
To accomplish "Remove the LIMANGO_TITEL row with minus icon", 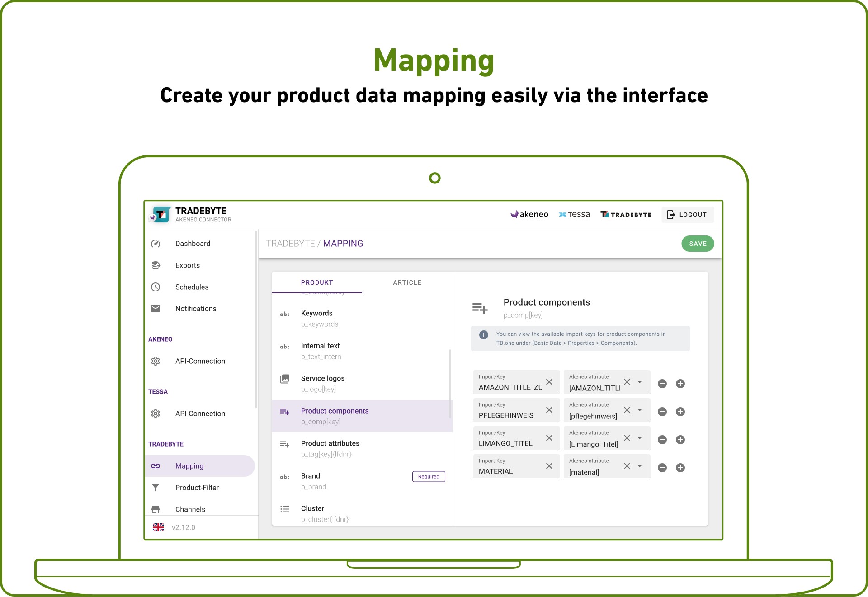I will tap(662, 440).
